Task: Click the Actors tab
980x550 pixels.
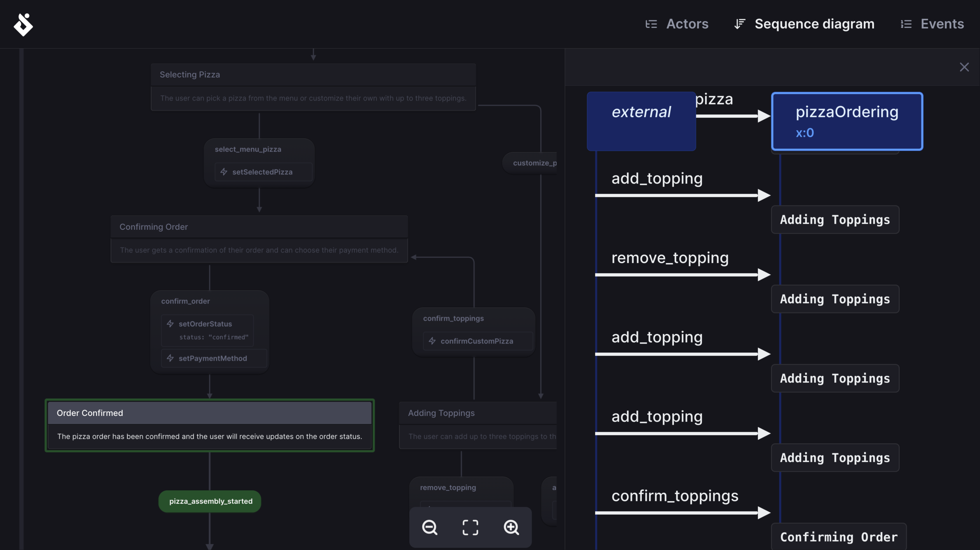Action: (677, 24)
